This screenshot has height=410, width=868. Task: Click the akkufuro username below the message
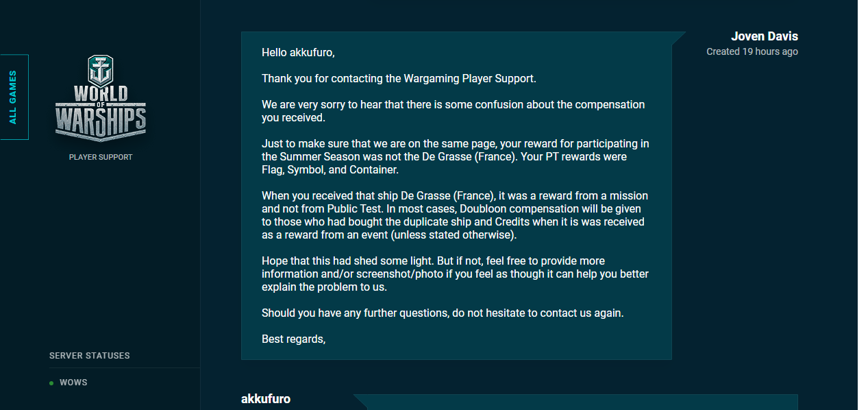pyautogui.click(x=266, y=399)
